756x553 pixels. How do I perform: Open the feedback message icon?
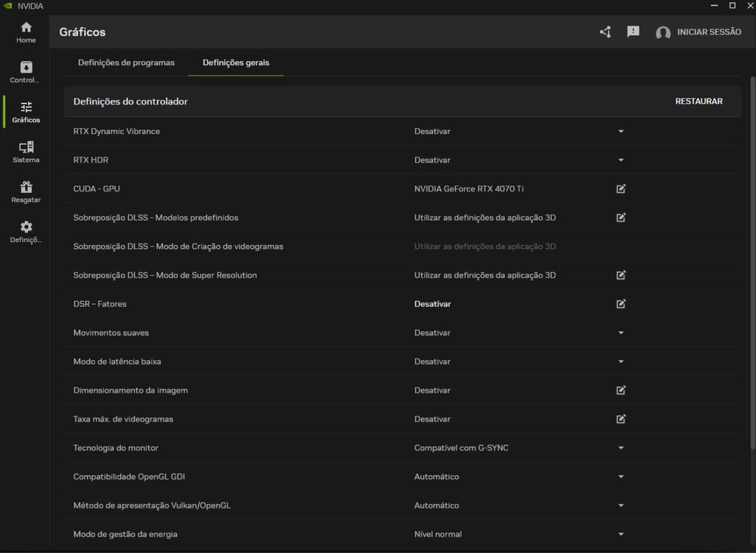tap(633, 32)
